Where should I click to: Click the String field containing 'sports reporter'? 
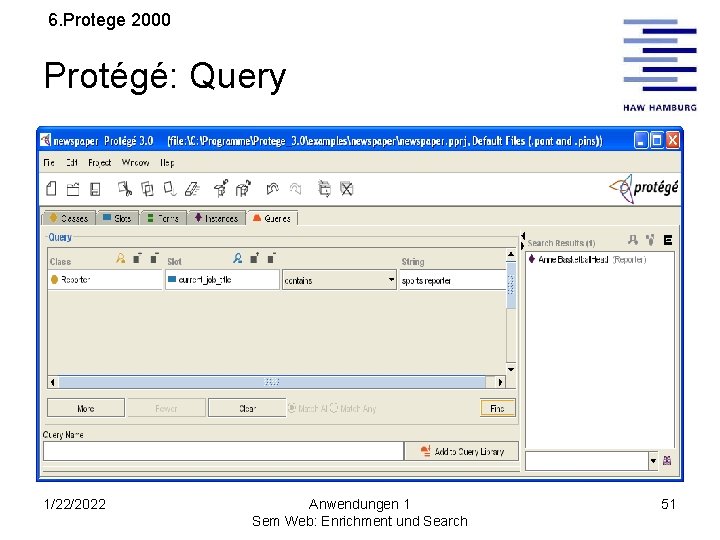(452, 280)
